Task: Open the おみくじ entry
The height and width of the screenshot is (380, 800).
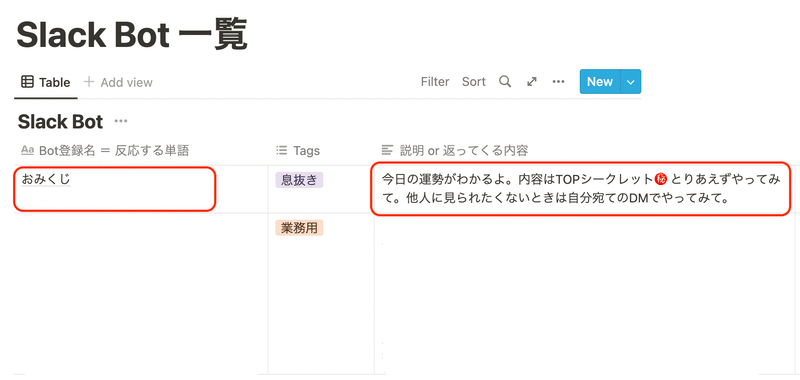Action: (46, 179)
